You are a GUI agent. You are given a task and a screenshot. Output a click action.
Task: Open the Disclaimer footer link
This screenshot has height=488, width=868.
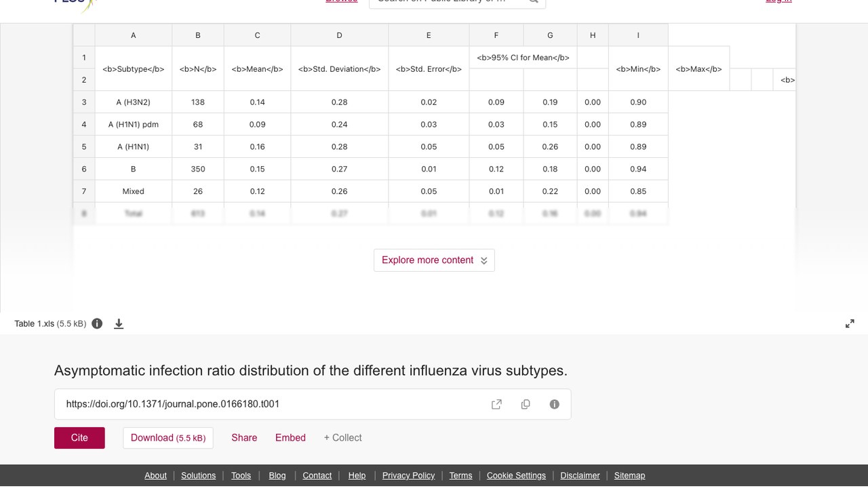click(x=580, y=475)
